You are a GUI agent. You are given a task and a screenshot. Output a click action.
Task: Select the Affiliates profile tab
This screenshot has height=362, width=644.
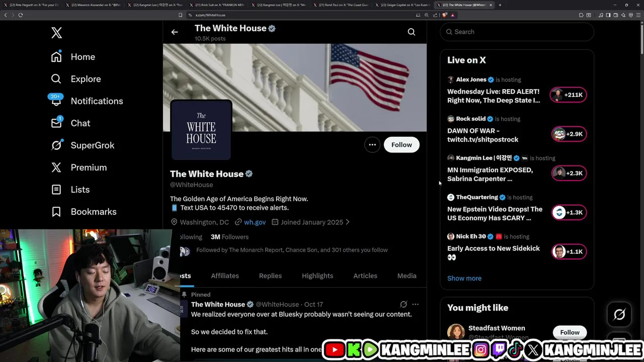pyautogui.click(x=225, y=276)
